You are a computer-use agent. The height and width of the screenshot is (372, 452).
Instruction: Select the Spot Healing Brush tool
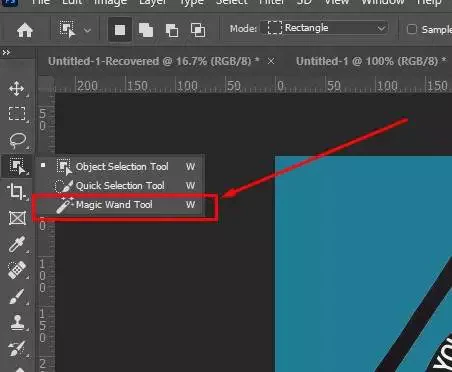point(17,270)
